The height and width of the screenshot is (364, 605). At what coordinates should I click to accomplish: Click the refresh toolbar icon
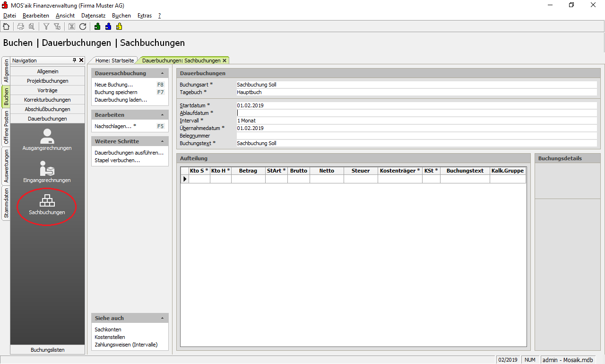coord(83,26)
